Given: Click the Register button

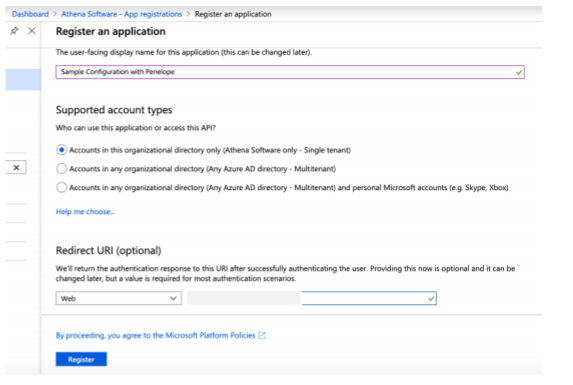Looking at the screenshot, I should (x=81, y=359).
